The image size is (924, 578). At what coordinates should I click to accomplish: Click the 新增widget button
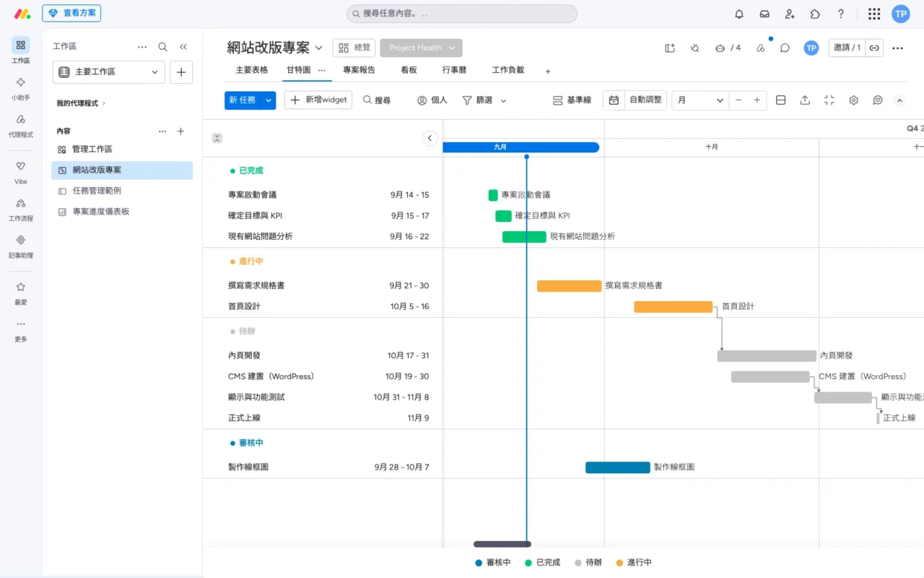coord(318,100)
